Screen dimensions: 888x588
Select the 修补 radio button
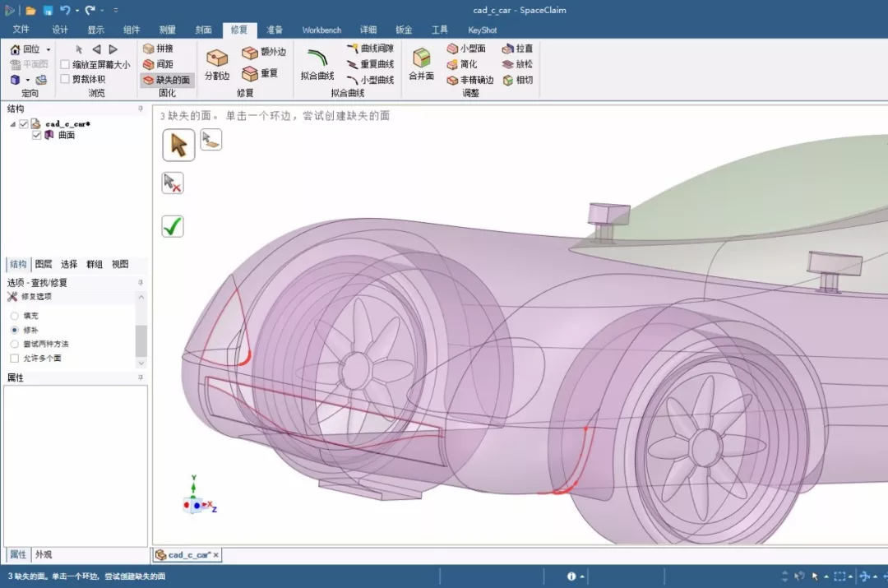[x=15, y=330]
